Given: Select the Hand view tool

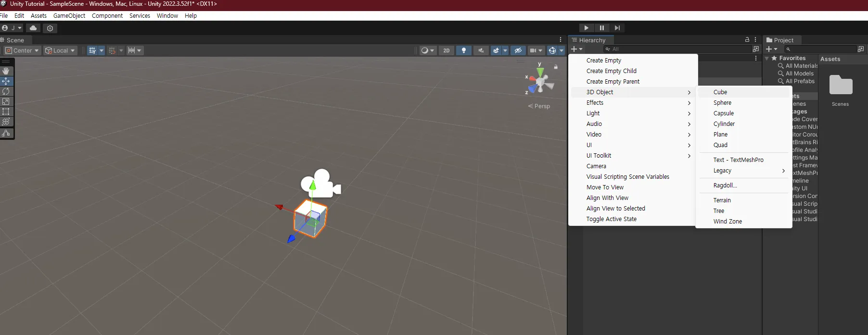Looking at the screenshot, I should (x=6, y=71).
